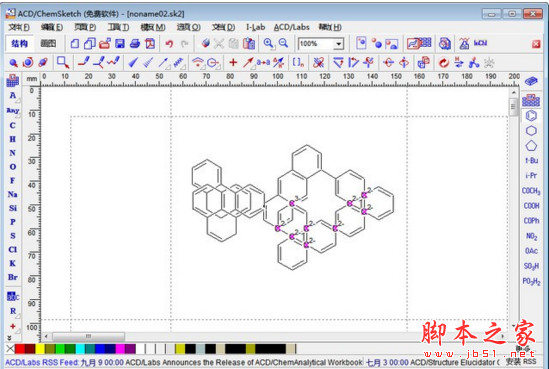
Task: Insert cyclopentane ring from right toolbar
Action: pyautogui.click(x=531, y=146)
